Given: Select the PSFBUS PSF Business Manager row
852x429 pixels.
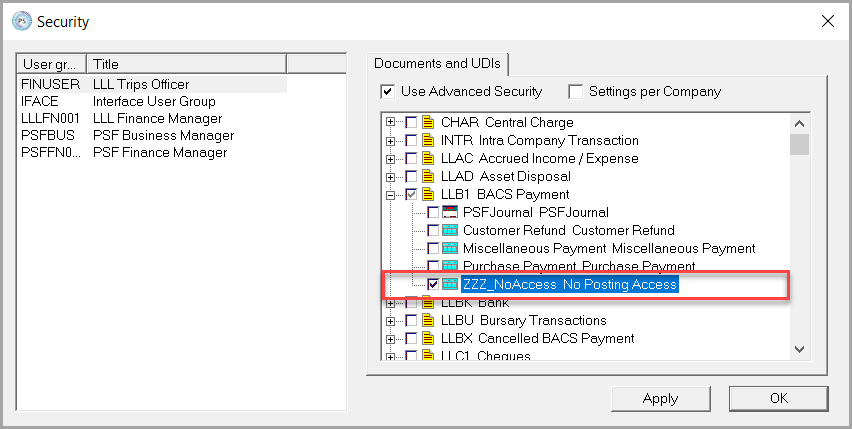Looking at the screenshot, I should (x=152, y=135).
